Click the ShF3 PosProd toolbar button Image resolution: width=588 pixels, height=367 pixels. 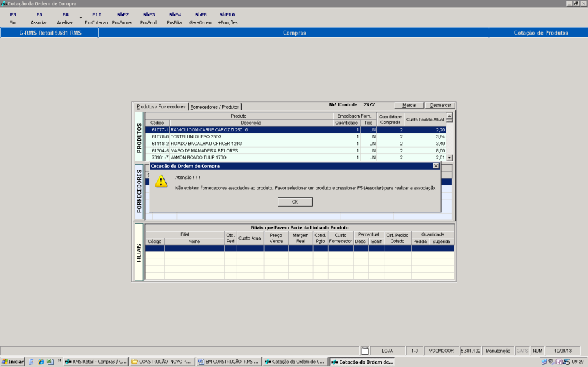pyautogui.click(x=149, y=18)
